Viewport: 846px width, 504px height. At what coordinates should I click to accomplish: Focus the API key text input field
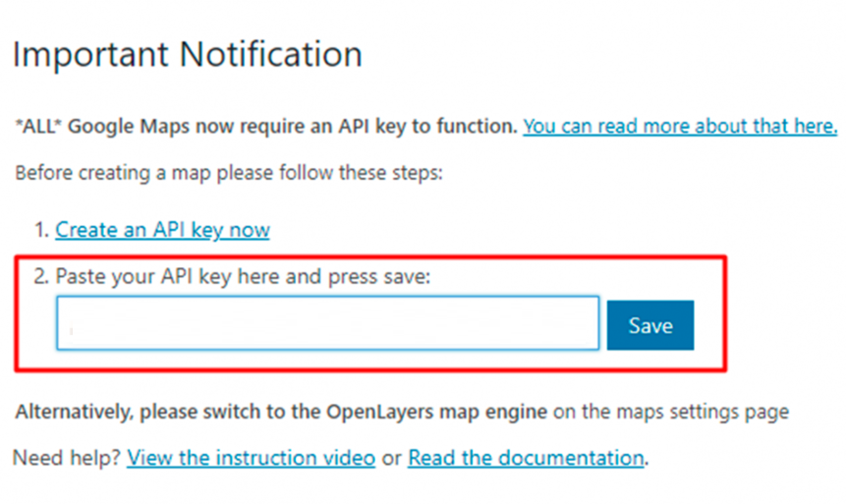[x=327, y=322]
